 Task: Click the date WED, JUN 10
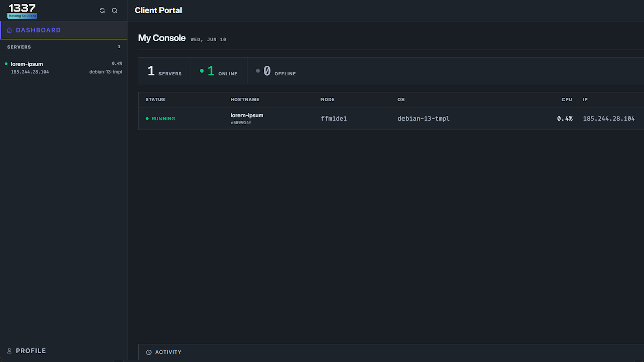(x=208, y=39)
